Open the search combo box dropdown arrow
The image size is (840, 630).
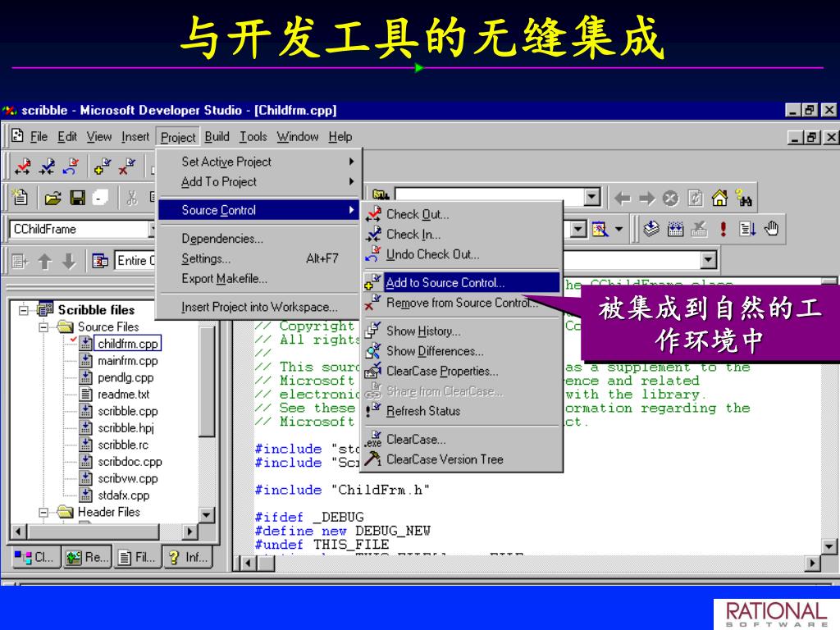click(x=591, y=197)
